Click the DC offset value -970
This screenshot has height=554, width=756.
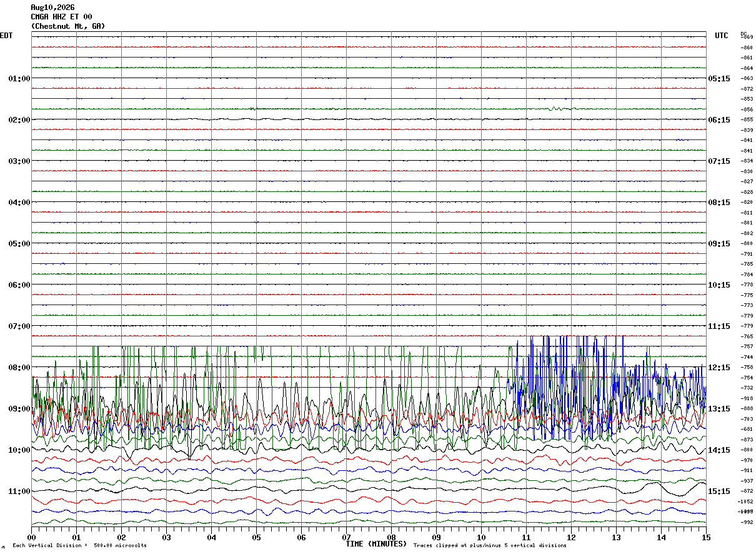point(747,460)
